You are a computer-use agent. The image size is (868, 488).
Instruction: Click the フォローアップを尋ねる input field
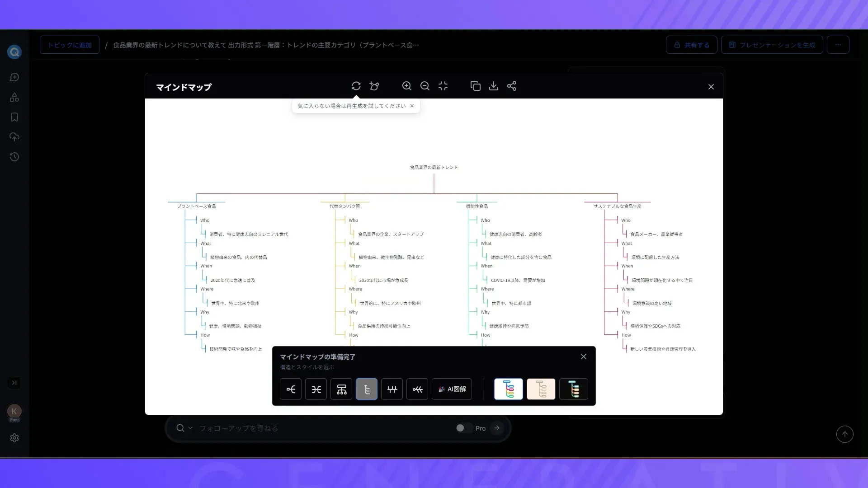coord(316,428)
